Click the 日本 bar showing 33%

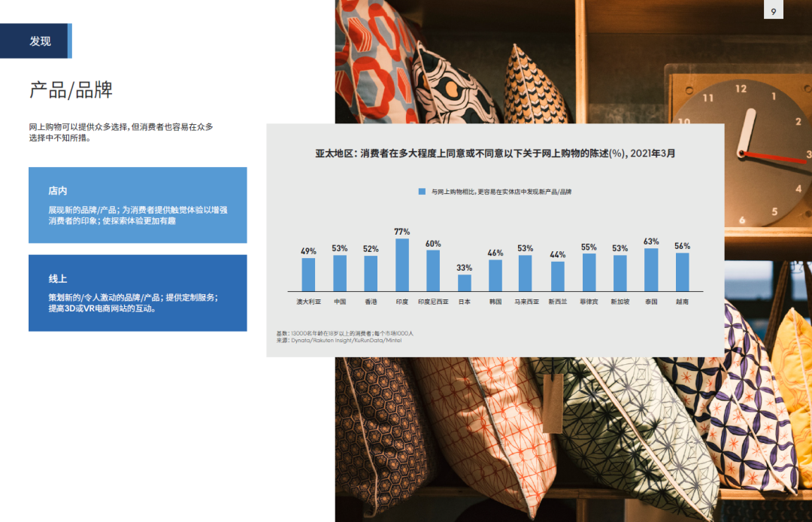tap(465, 283)
